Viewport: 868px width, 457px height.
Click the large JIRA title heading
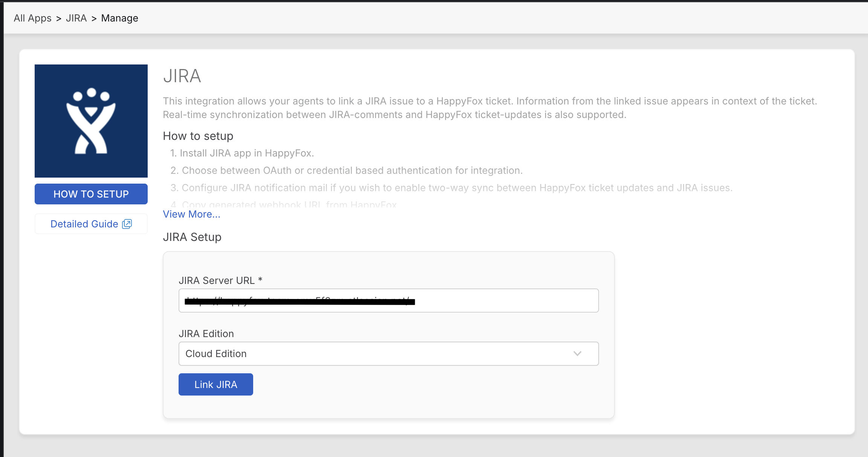[182, 76]
